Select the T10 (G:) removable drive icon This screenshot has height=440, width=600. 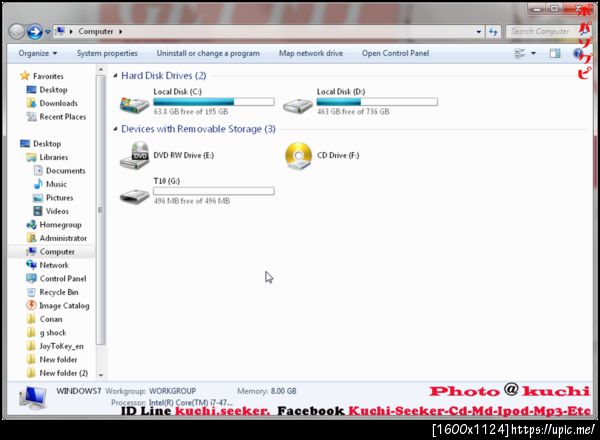pos(134,196)
